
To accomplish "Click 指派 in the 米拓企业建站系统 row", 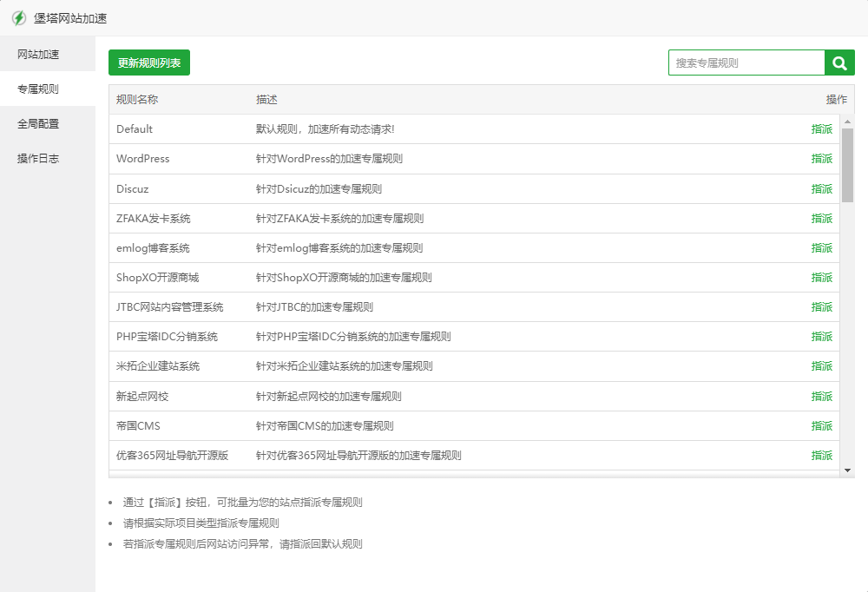I will point(821,366).
